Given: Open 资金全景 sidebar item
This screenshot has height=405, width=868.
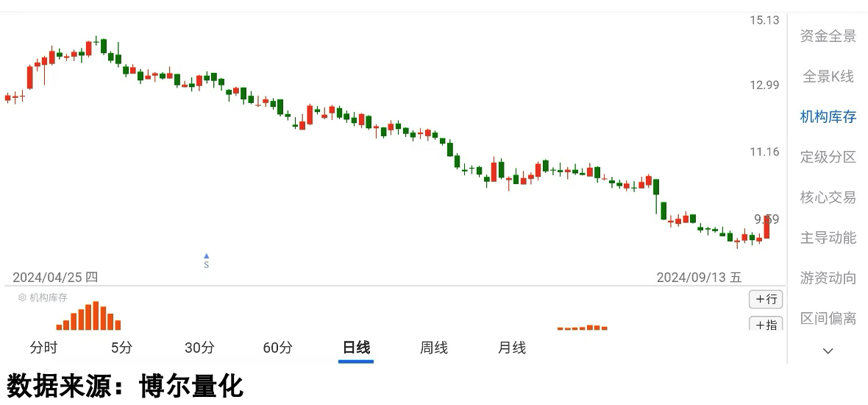Looking at the screenshot, I should point(828,36).
